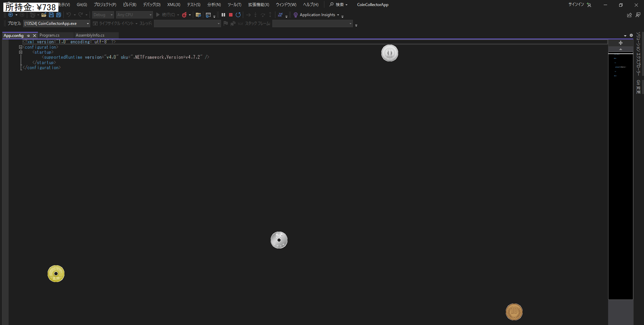Click the Send Feedback person icon
This screenshot has height=325, width=644.
638,15
